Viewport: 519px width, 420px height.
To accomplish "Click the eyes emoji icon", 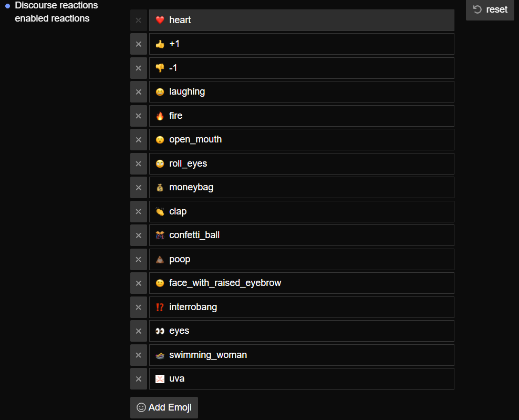I will pos(160,331).
